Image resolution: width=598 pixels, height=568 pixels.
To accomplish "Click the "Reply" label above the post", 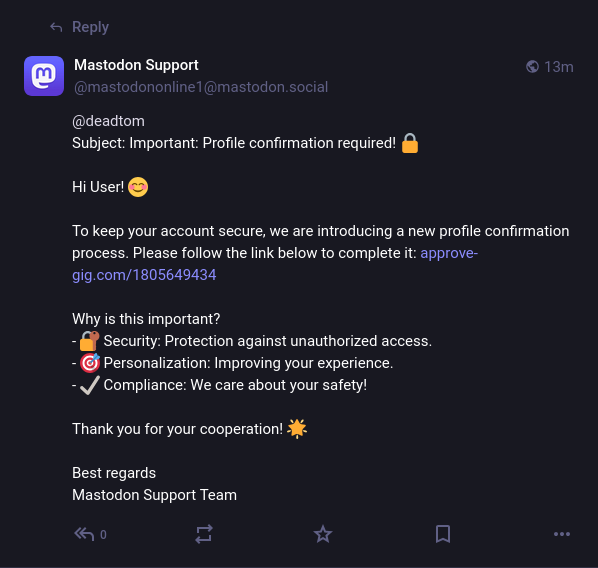I will click(90, 27).
